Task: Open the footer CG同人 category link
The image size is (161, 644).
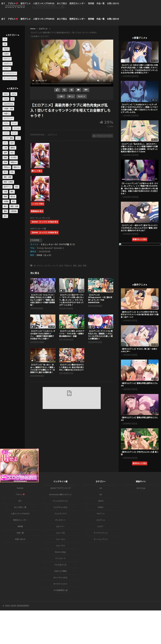Action: (100, 507)
